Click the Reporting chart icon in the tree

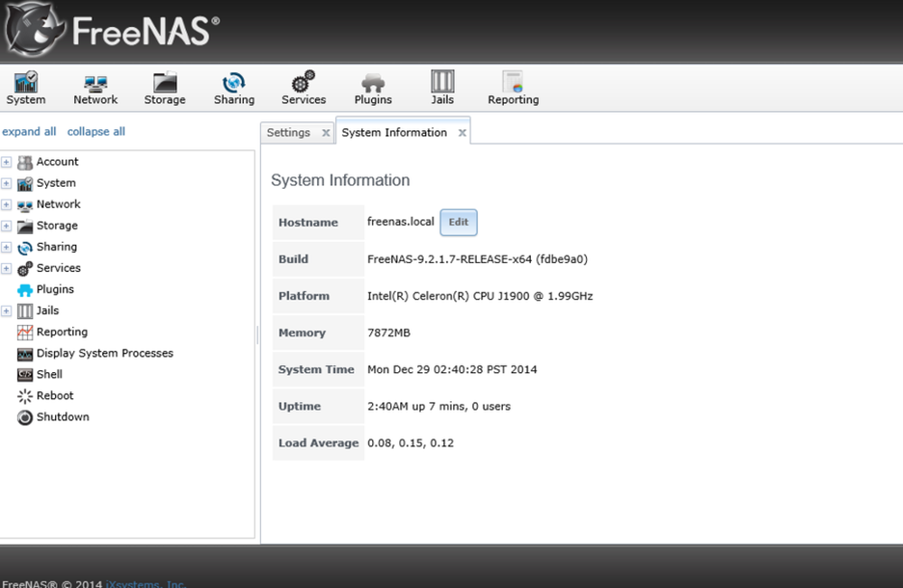(24, 332)
